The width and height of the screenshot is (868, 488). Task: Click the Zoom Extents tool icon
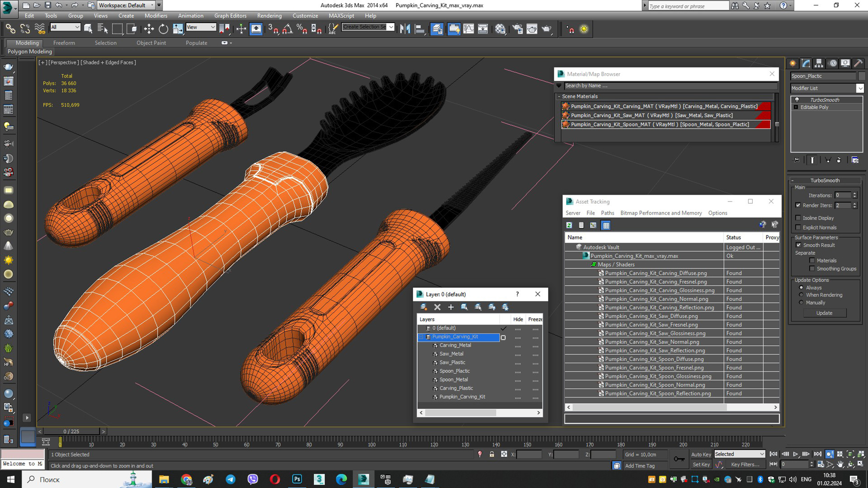click(x=850, y=454)
